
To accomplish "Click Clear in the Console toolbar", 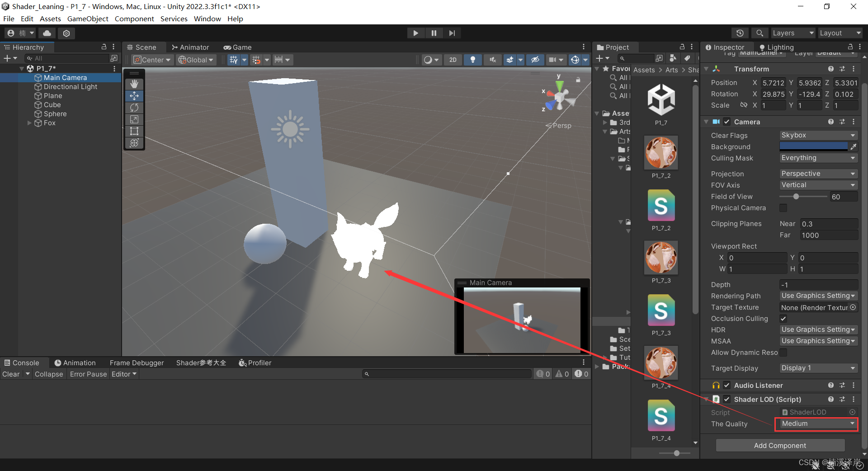I will (10, 374).
